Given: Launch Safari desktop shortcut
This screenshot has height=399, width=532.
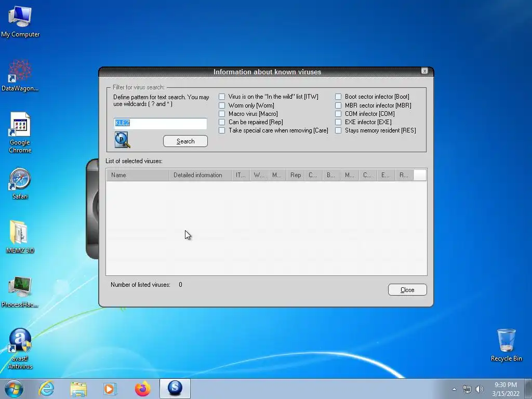Looking at the screenshot, I should (x=20, y=183).
